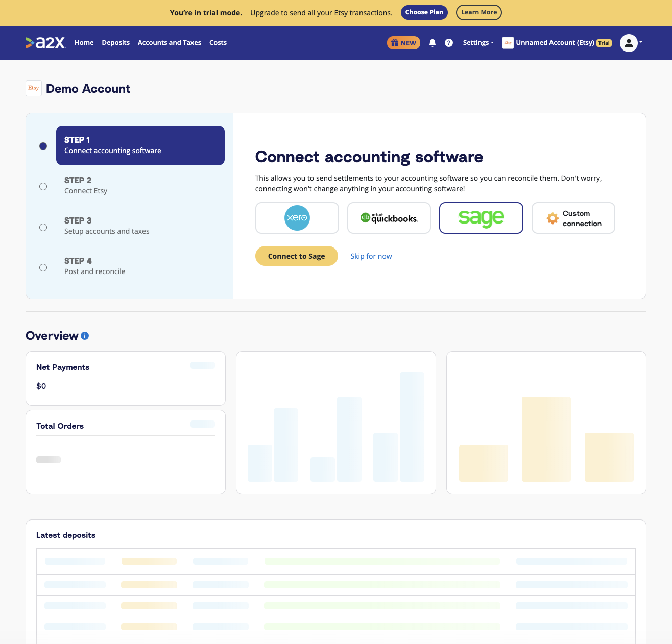Choose the Custom connection gear option

pos(573,218)
